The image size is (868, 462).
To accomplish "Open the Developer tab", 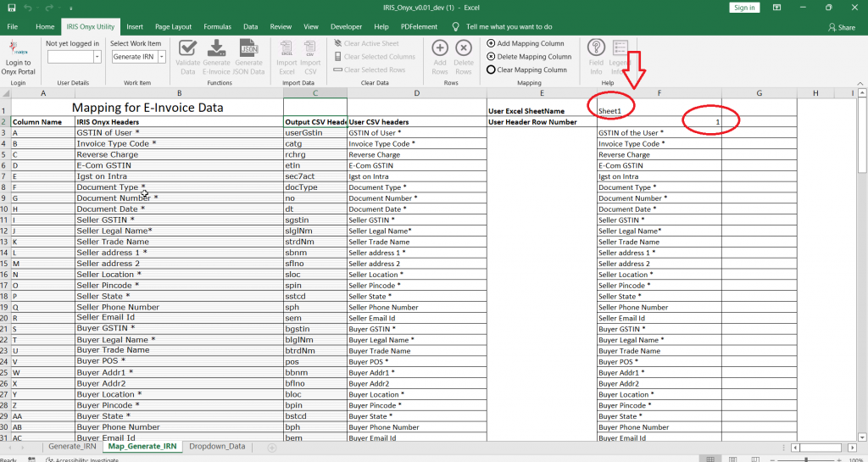I will click(x=346, y=26).
